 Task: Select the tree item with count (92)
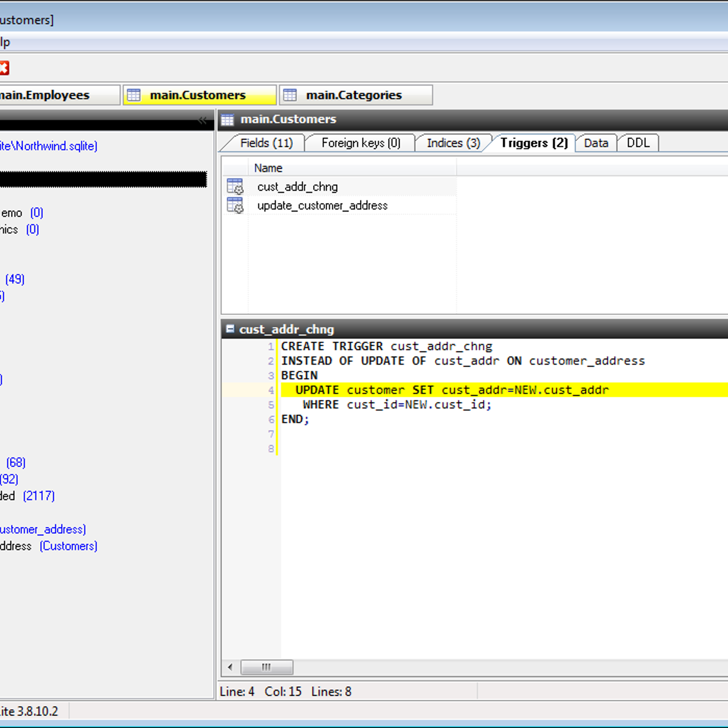(x=9, y=479)
